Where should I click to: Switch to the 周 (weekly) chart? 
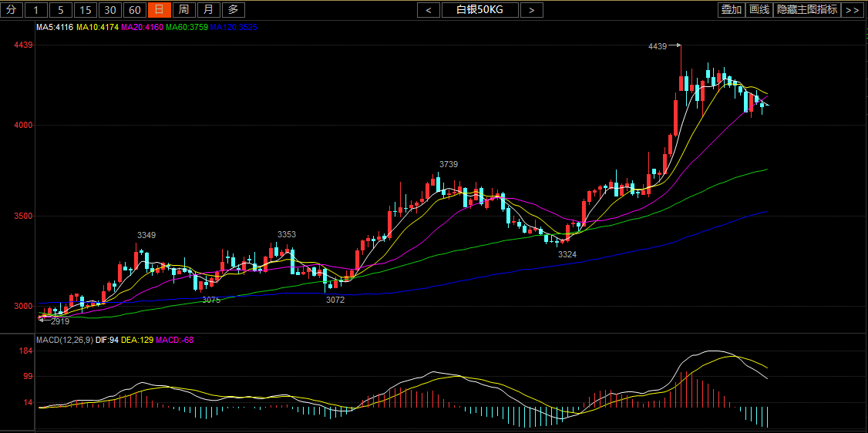183,10
